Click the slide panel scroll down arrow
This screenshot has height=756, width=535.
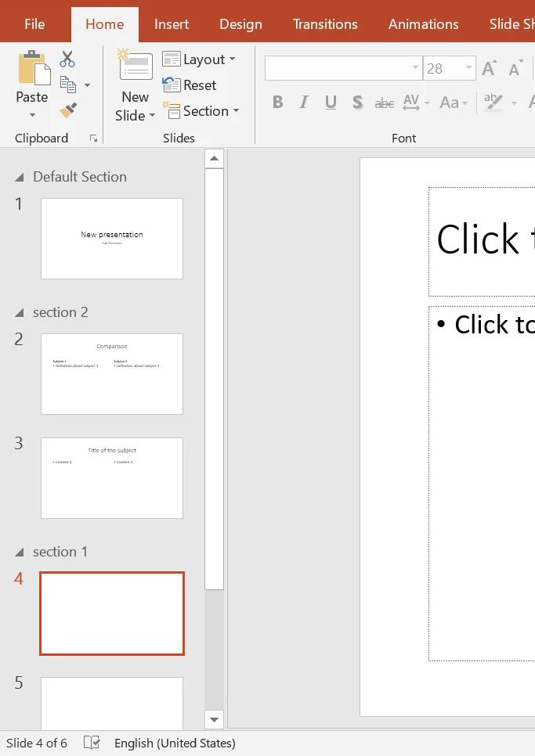[x=214, y=720]
